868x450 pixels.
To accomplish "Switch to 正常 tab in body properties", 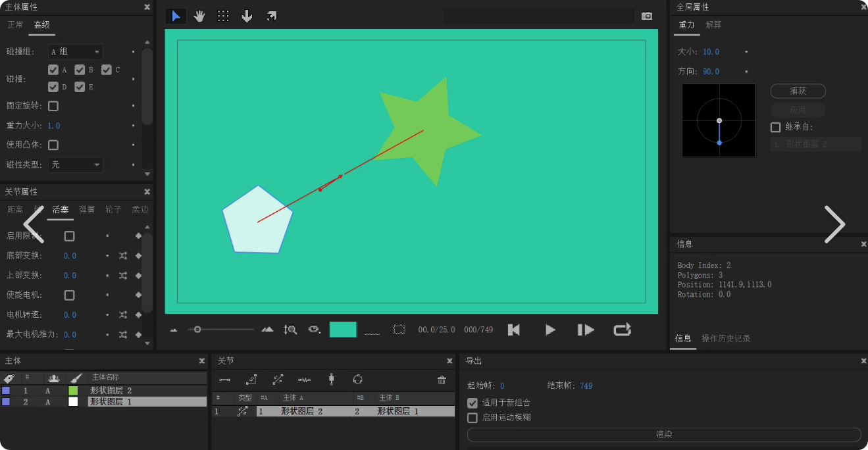I will click(x=15, y=25).
